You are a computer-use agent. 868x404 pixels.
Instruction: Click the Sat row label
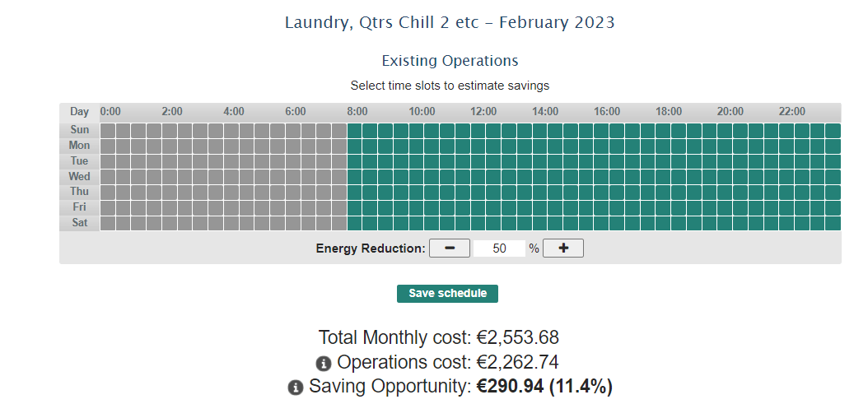(80, 224)
